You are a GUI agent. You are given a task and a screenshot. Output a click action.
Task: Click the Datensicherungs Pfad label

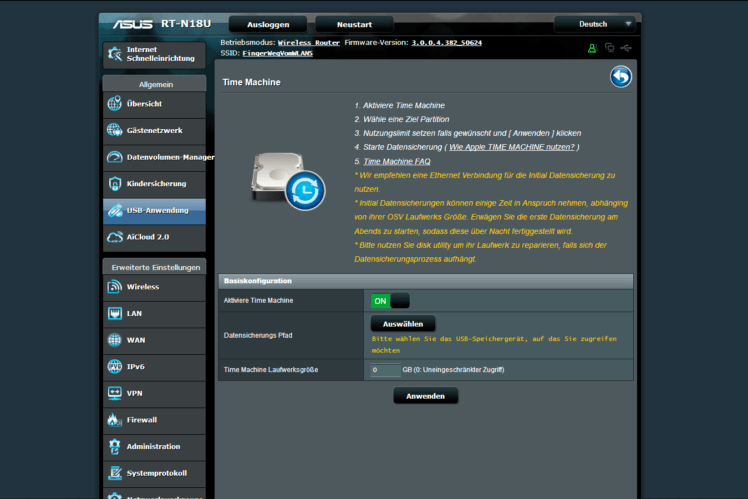(258, 335)
